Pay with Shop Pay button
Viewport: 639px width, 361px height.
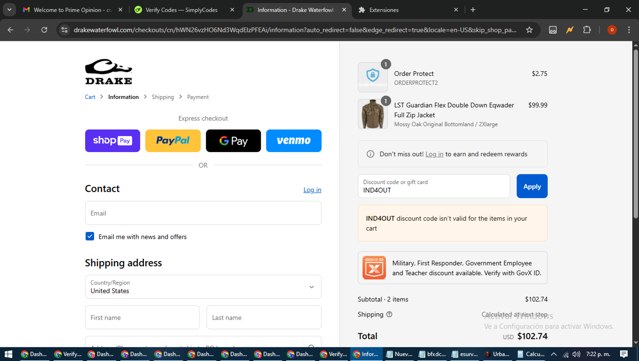(x=112, y=141)
